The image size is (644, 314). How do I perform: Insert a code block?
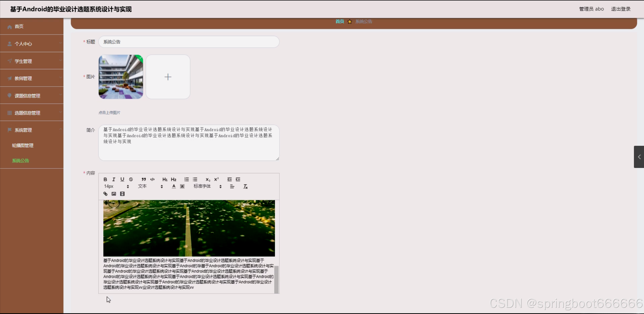pos(152,179)
